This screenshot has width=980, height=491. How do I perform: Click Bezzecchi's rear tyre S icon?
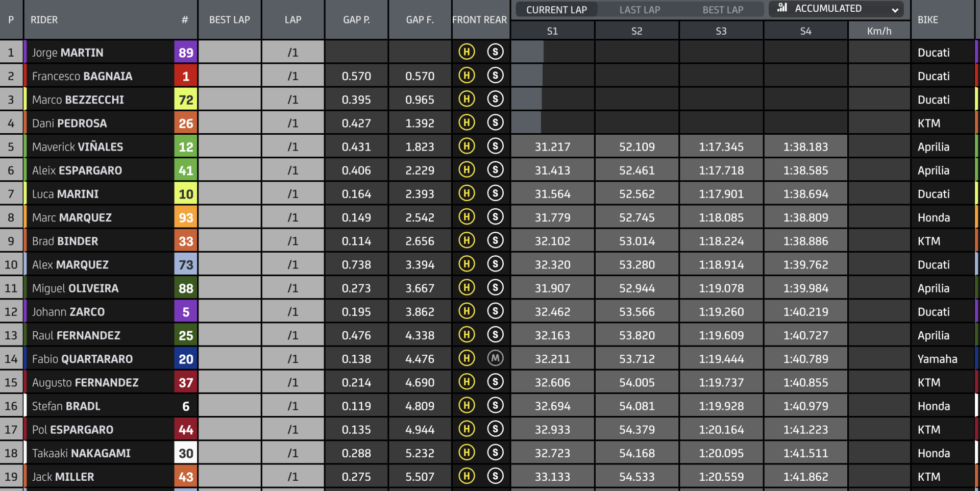495,99
